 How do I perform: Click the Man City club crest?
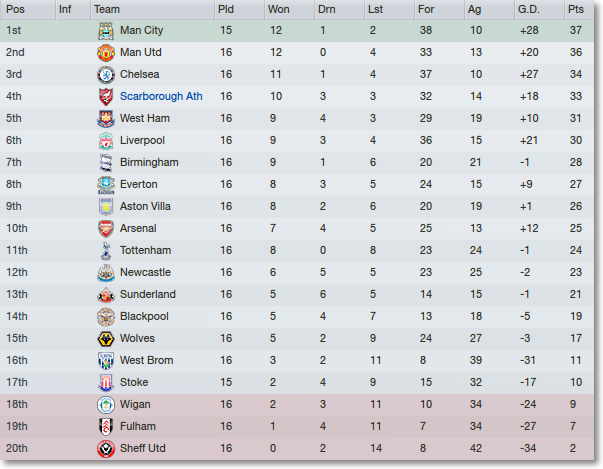point(105,31)
